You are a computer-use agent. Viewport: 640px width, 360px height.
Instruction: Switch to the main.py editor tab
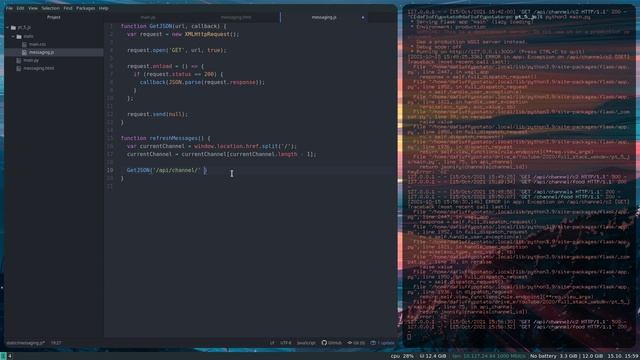(148, 18)
